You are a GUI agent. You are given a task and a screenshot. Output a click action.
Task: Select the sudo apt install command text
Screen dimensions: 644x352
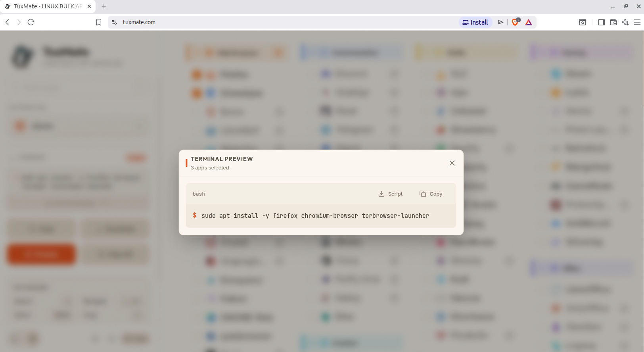(315, 216)
